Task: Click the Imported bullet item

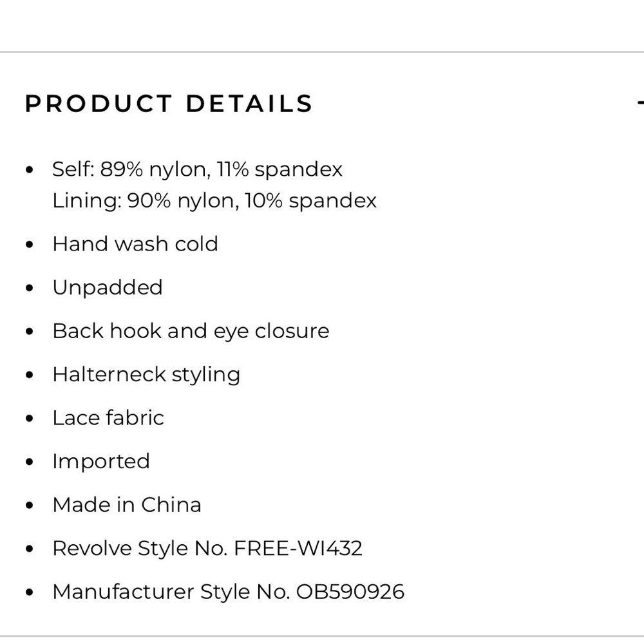Action: point(101,461)
